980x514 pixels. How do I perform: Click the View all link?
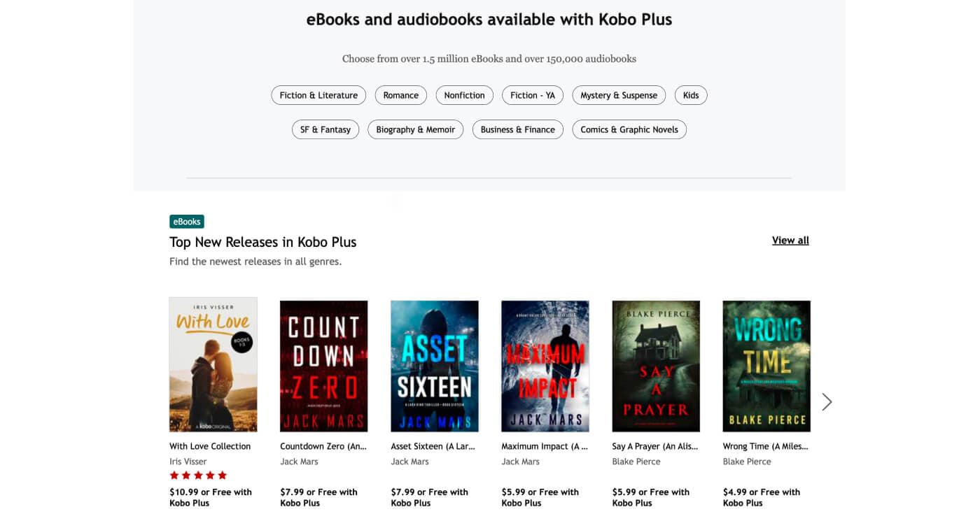click(x=790, y=240)
